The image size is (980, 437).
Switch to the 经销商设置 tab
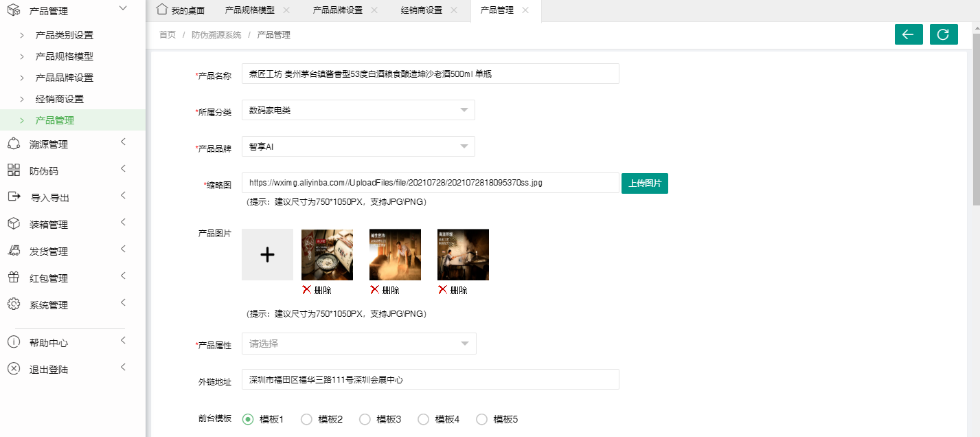[422, 10]
